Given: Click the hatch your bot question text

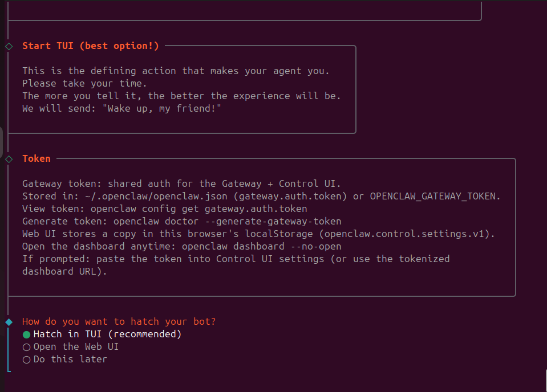Looking at the screenshot, I should [x=119, y=322].
